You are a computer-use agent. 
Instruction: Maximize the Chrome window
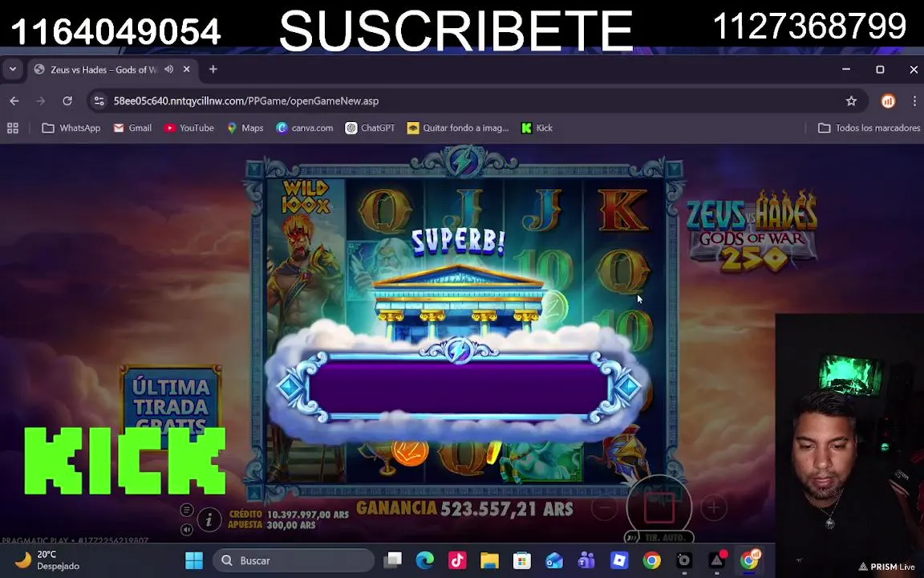point(880,70)
